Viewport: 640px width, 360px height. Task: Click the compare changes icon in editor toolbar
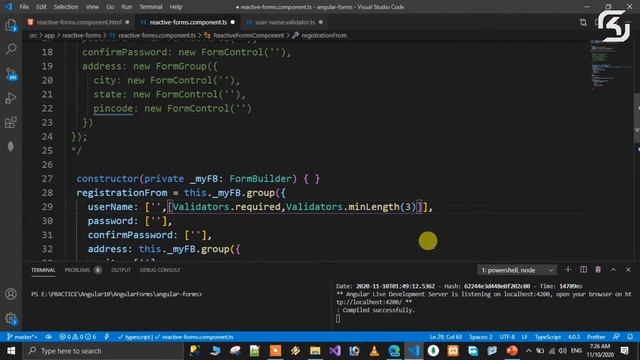583,22
